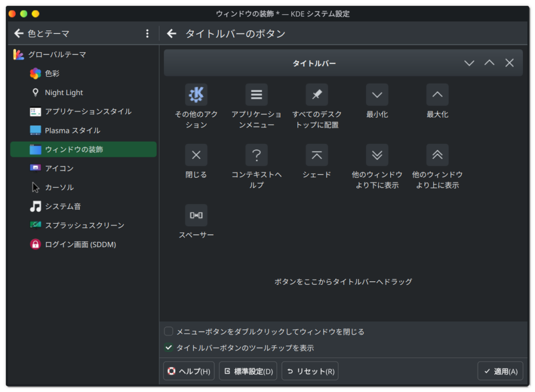Click the 最大化 chevron-up icon in palette
The image size is (535, 392).
437,95
